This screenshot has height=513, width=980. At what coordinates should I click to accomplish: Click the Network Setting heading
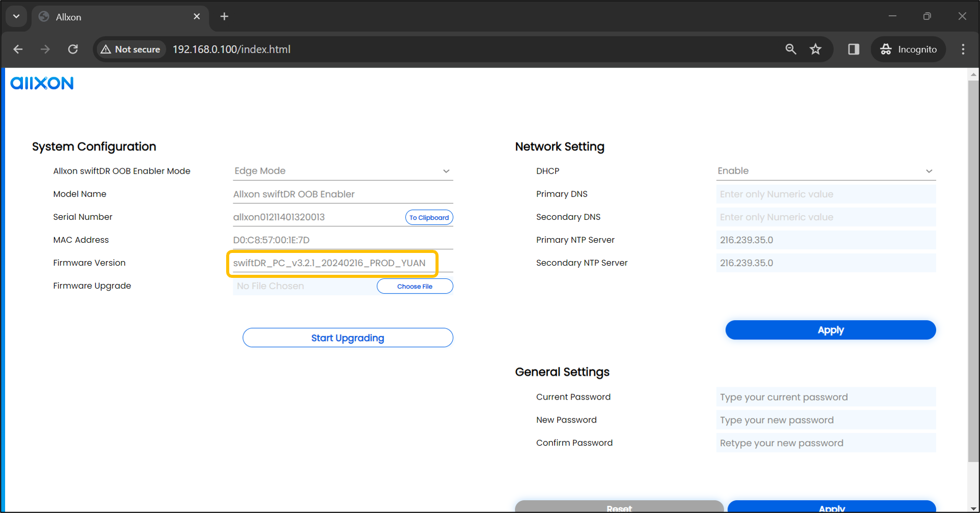(x=560, y=147)
